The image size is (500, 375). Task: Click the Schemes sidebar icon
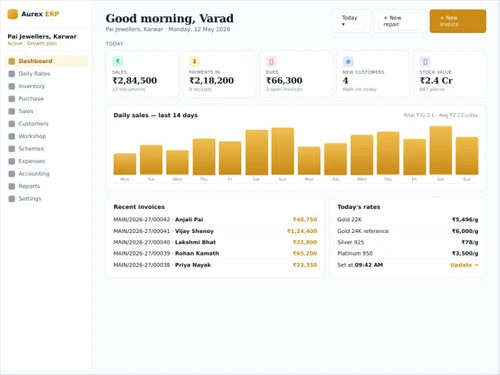tap(12, 149)
